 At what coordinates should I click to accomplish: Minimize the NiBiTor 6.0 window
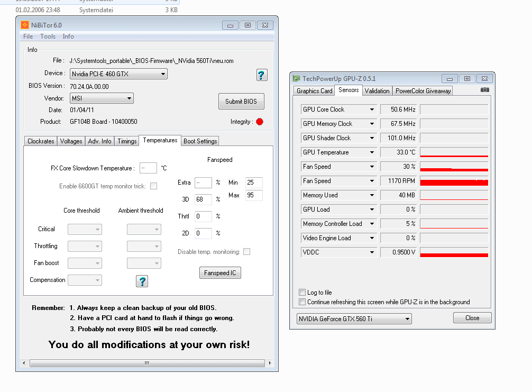coord(231,25)
